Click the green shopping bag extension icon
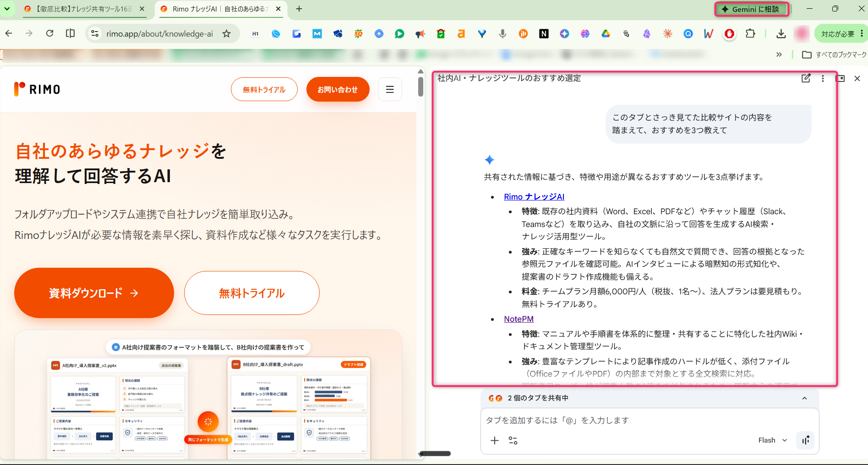The width and height of the screenshot is (868, 465). [x=441, y=33]
